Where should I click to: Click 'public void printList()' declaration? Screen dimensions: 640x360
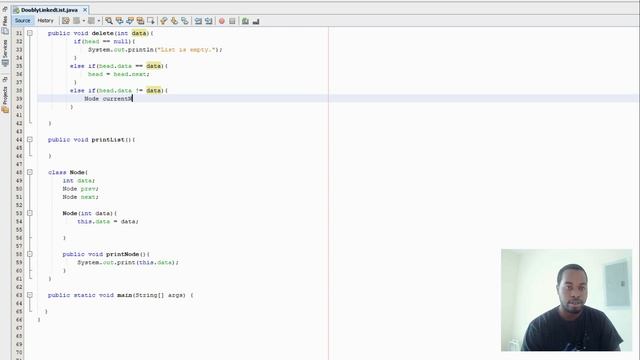pos(91,140)
